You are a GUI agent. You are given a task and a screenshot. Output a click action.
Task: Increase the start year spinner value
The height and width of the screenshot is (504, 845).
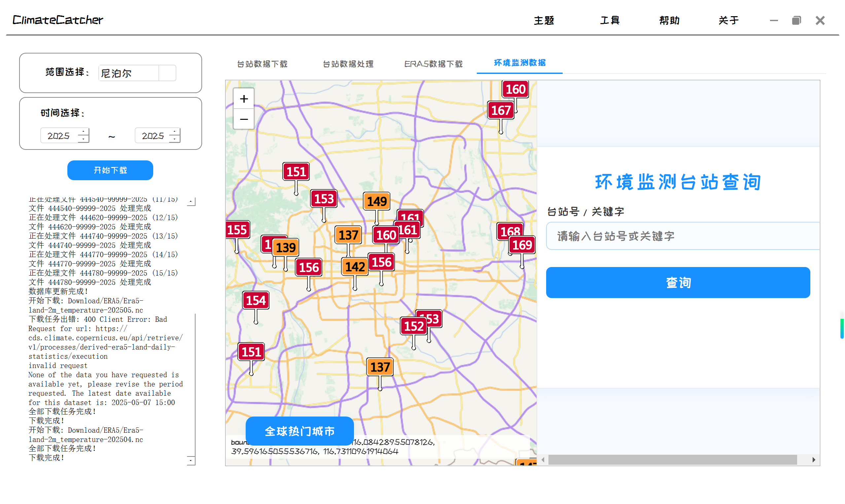[x=83, y=131]
